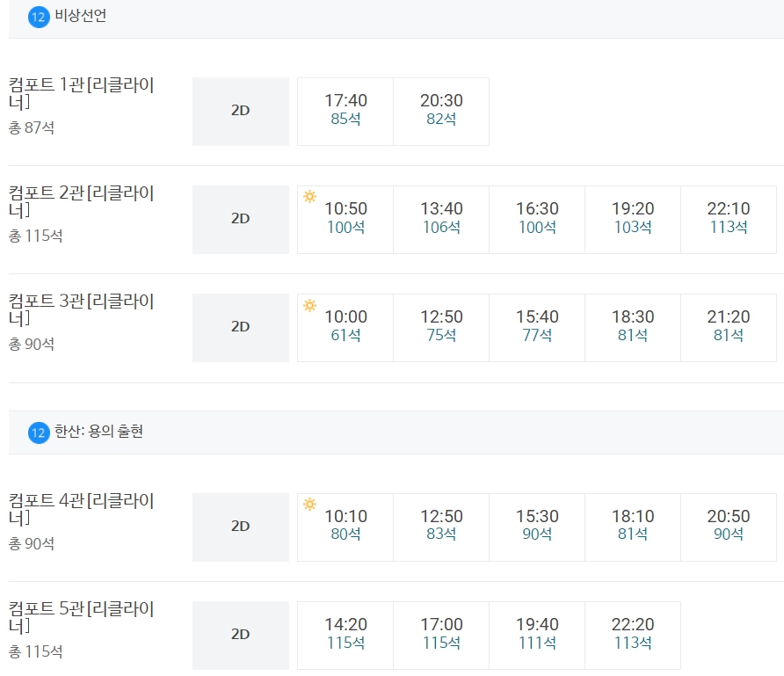The width and height of the screenshot is (784, 676).
Task: Select the 17:40 showtime in 컴포트 1관
Action: click(344, 111)
